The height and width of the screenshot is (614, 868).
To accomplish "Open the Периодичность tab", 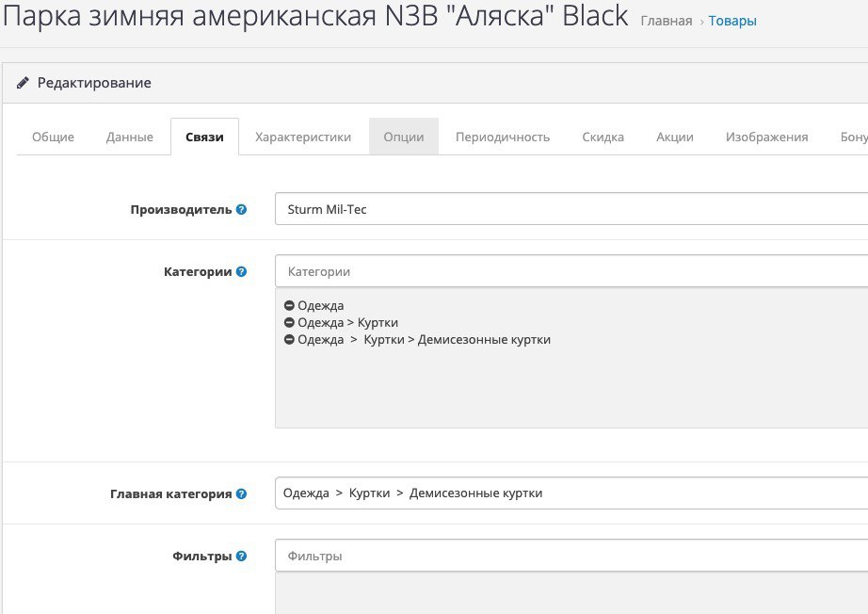I will [503, 137].
